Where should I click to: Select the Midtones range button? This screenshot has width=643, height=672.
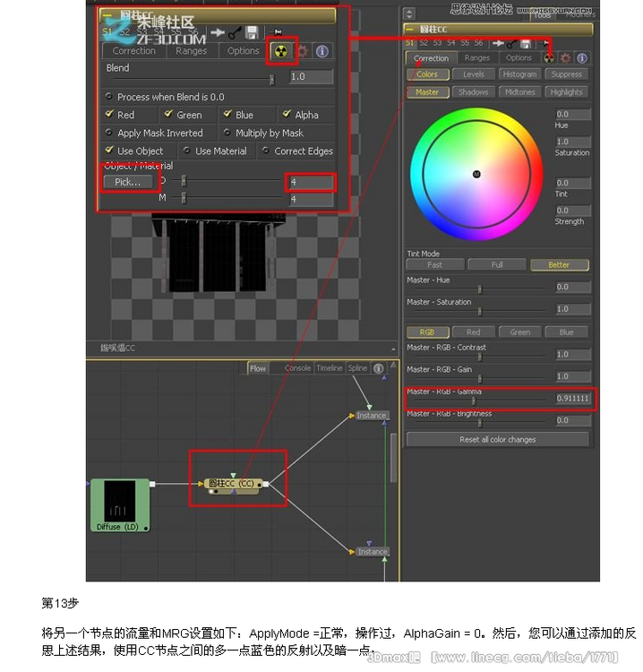click(519, 92)
